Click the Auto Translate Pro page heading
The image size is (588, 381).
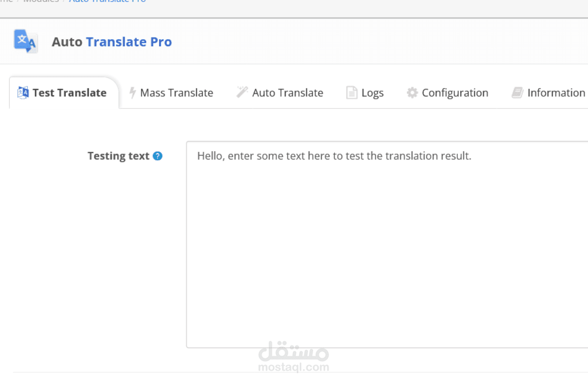pos(112,42)
